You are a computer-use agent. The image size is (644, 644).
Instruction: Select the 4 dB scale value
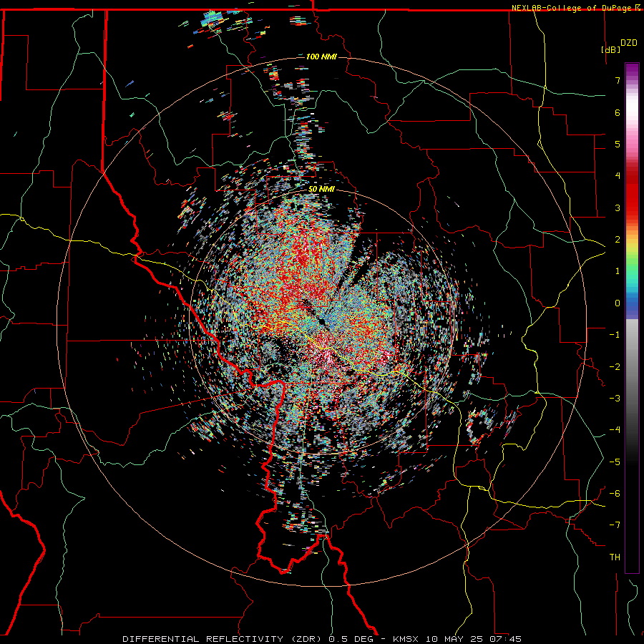(x=618, y=176)
